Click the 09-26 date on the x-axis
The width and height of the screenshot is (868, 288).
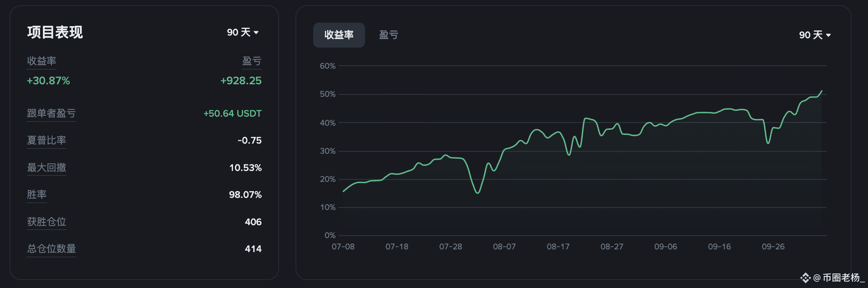coord(773,247)
